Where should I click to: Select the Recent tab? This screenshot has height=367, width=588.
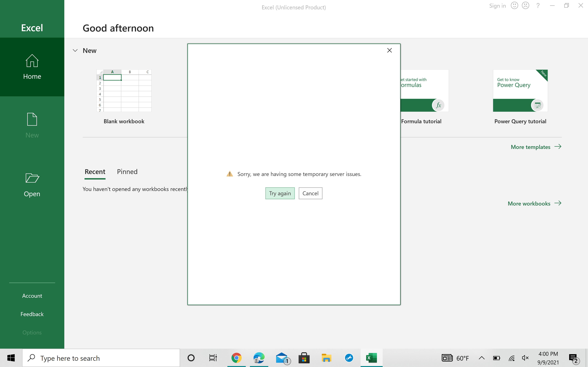pos(95,172)
